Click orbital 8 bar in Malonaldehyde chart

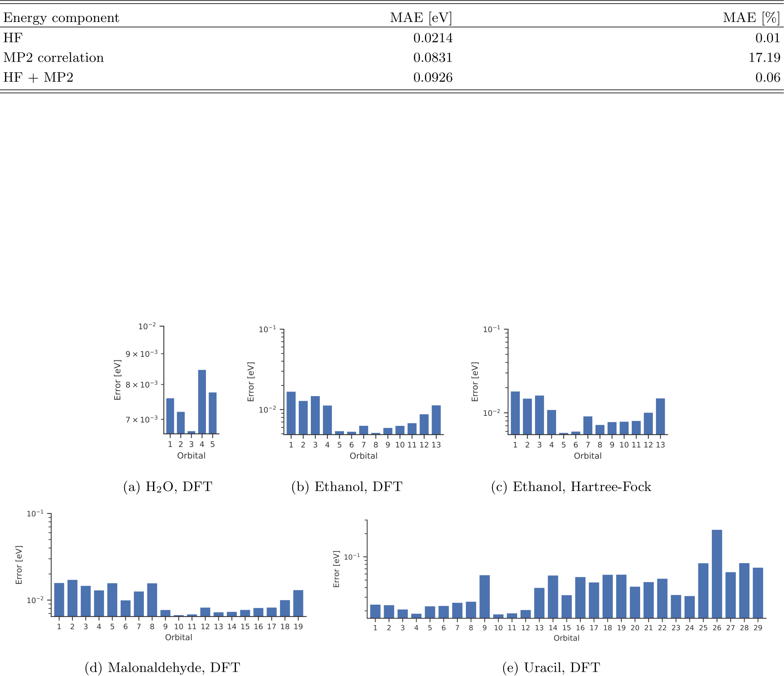[x=152, y=600]
